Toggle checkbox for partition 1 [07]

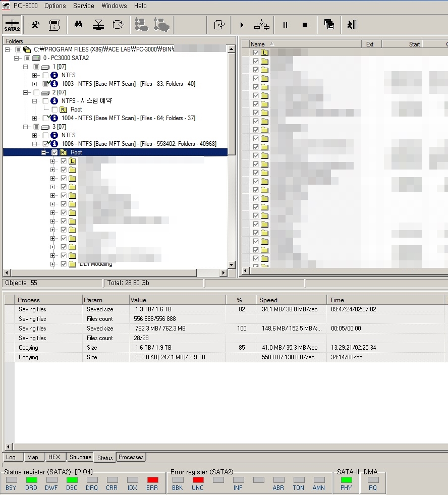tap(36, 67)
